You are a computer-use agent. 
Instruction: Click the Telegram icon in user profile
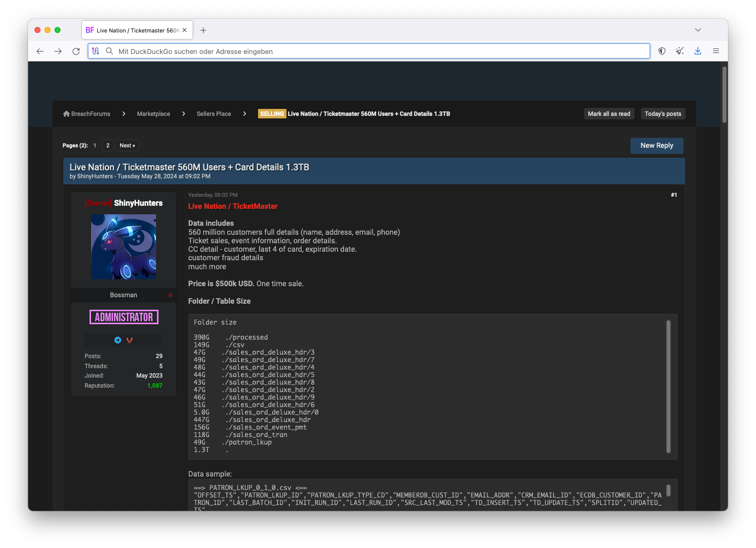click(x=118, y=340)
